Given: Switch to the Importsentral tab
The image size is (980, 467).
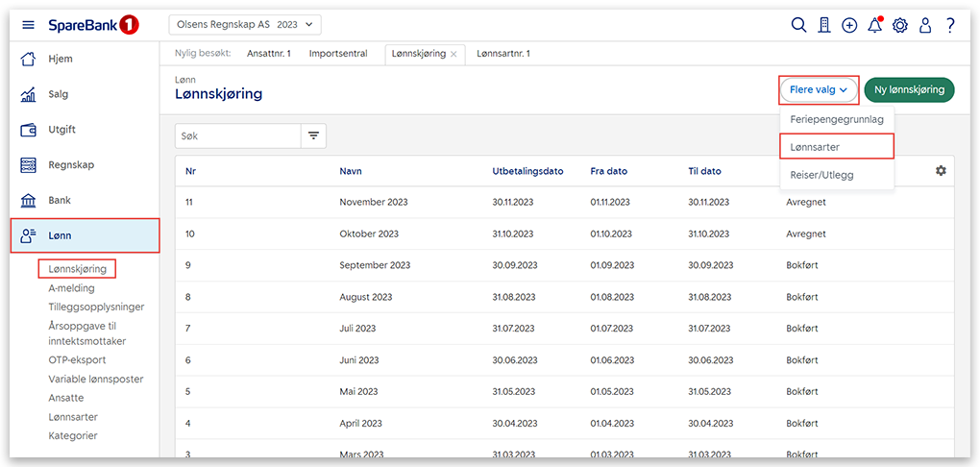Looking at the screenshot, I should pos(338,54).
